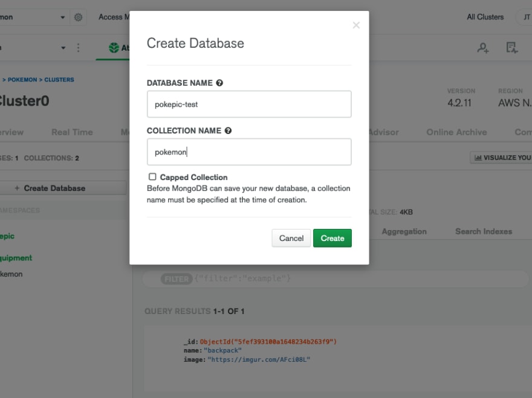Select the equipment collection in sidebar
This screenshot has width=532, height=398.
pyautogui.click(x=16, y=258)
